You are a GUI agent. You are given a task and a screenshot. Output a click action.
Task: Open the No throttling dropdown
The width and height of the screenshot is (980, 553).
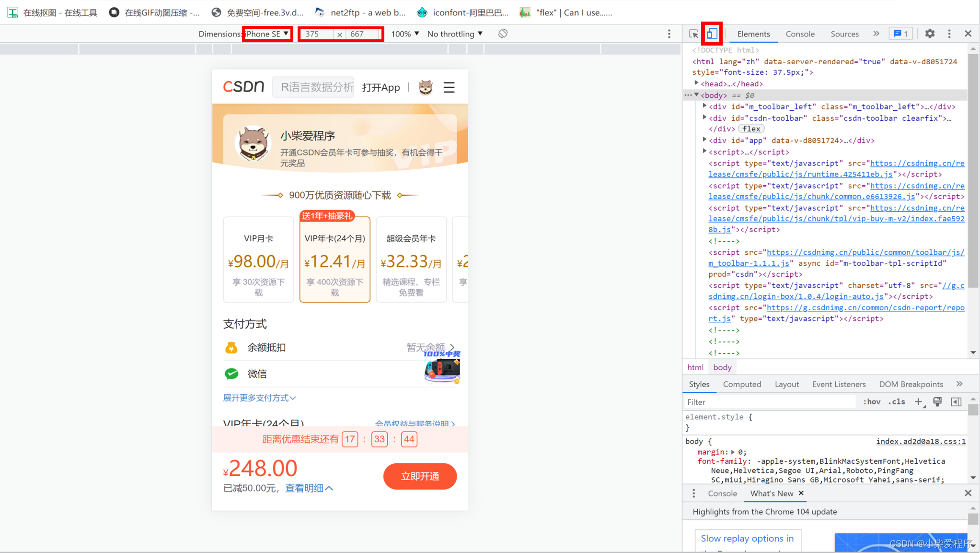455,34
